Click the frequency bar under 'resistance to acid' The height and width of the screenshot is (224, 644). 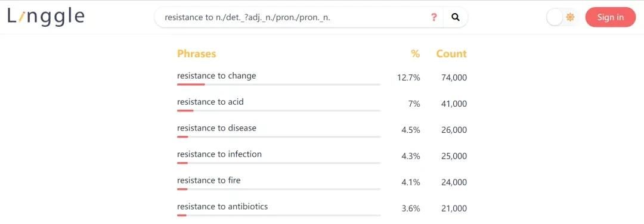click(279, 110)
